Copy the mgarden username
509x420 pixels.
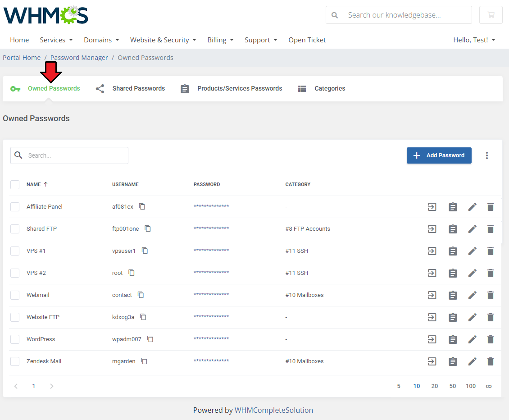click(x=144, y=361)
